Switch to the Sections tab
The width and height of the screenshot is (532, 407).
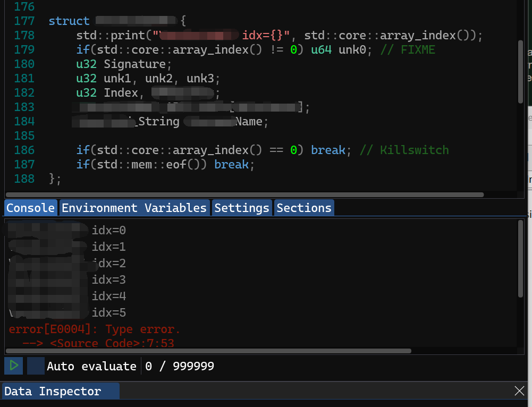[304, 208]
